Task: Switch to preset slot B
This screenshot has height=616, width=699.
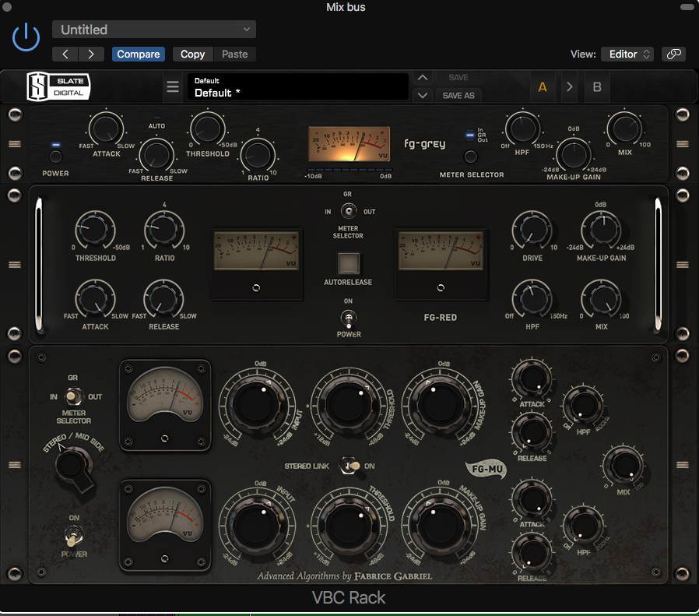Action: point(597,86)
